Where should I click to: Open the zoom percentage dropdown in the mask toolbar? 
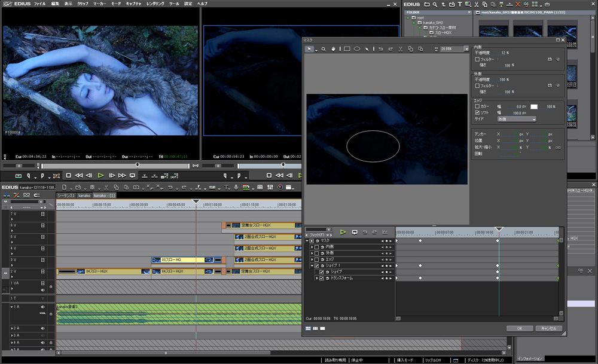pyautogui.click(x=466, y=49)
